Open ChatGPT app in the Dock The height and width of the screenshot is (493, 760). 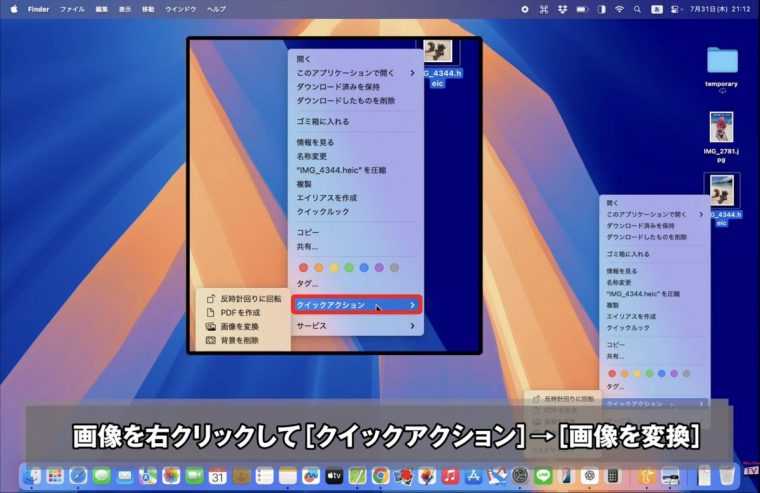point(590,476)
